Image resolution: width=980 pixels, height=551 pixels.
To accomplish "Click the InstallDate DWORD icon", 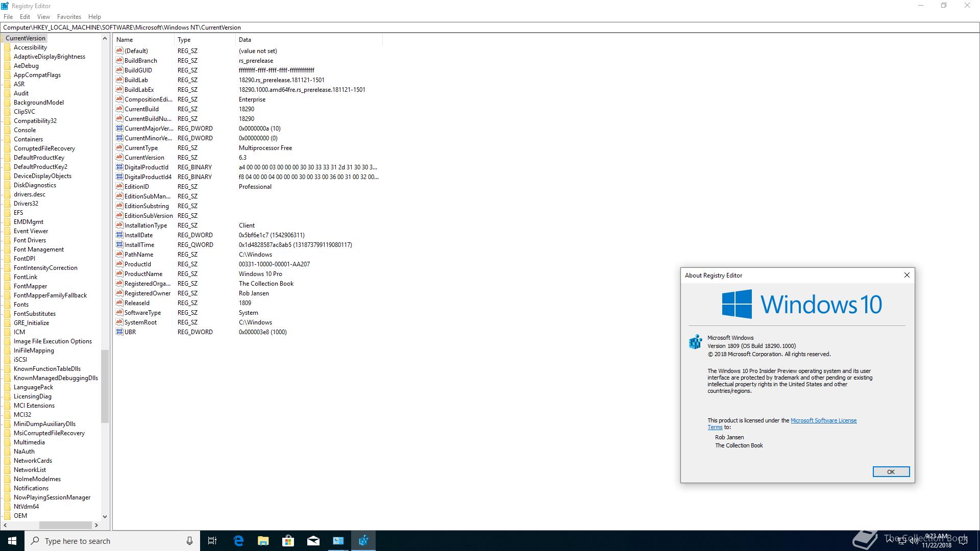I will [x=119, y=235].
